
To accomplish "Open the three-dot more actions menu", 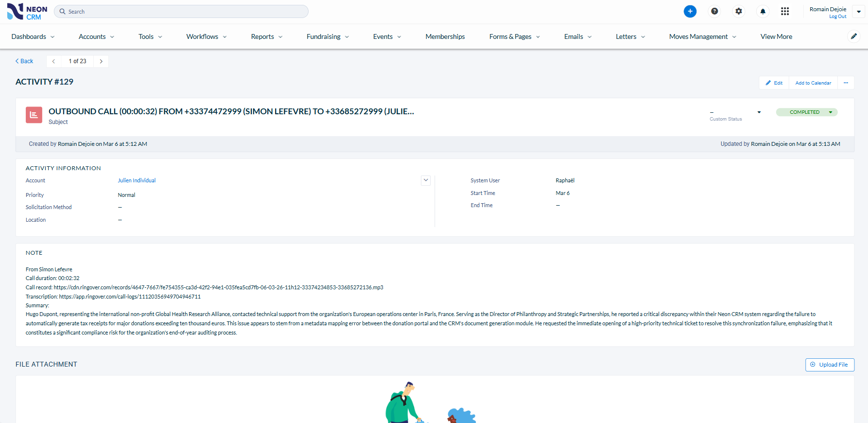I will [846, 83].
